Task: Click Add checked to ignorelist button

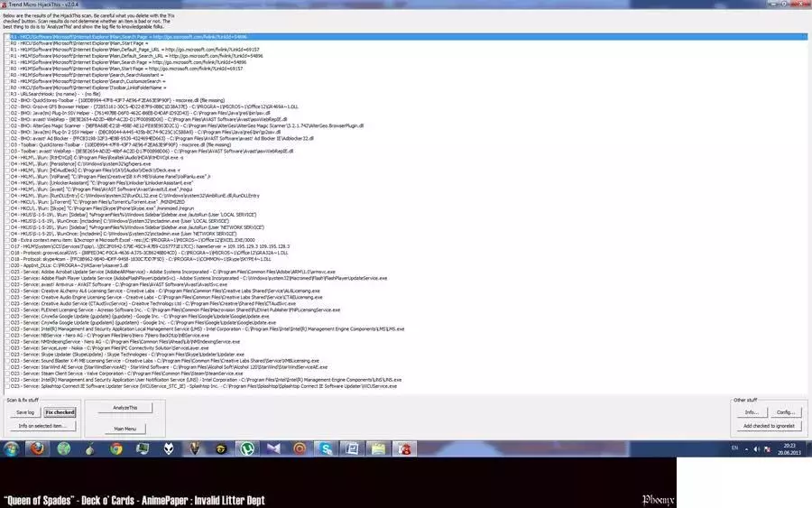Action: (769, 426)
